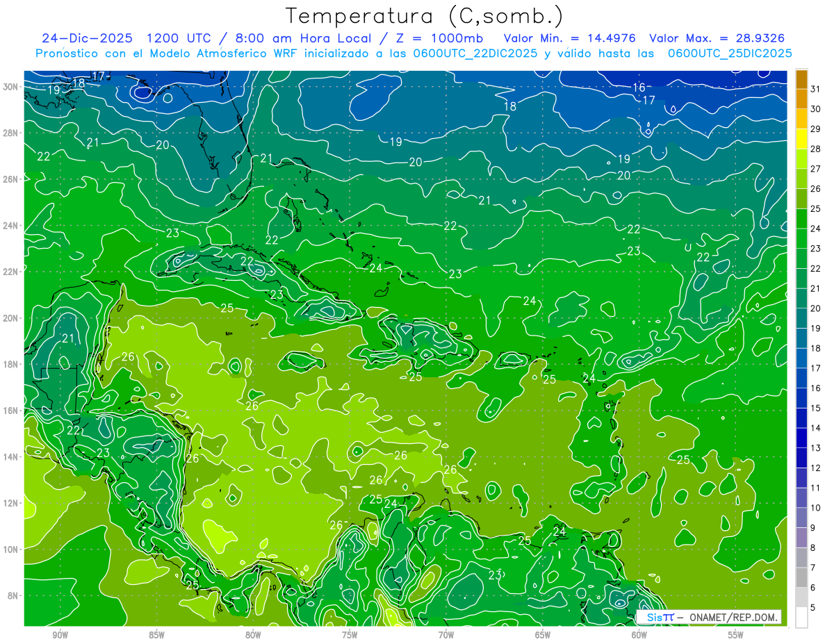Click the "16N" latitude axis label
This screenshot has height=644, width=834.
(x=11, y=411)
